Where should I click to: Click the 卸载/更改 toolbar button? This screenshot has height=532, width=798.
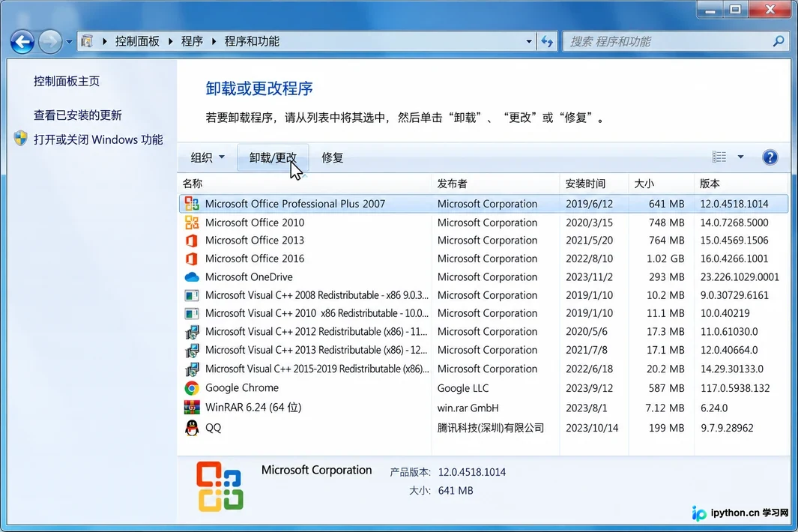click(273, 157)
